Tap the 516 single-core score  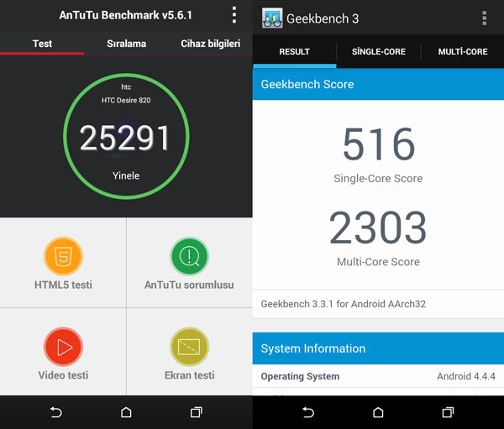(379, 144)
